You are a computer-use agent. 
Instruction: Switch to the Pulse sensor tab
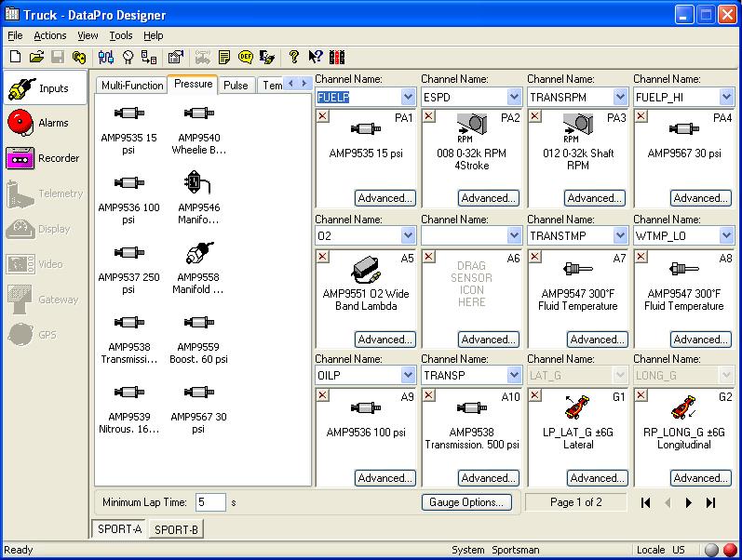tap(236, 86)
